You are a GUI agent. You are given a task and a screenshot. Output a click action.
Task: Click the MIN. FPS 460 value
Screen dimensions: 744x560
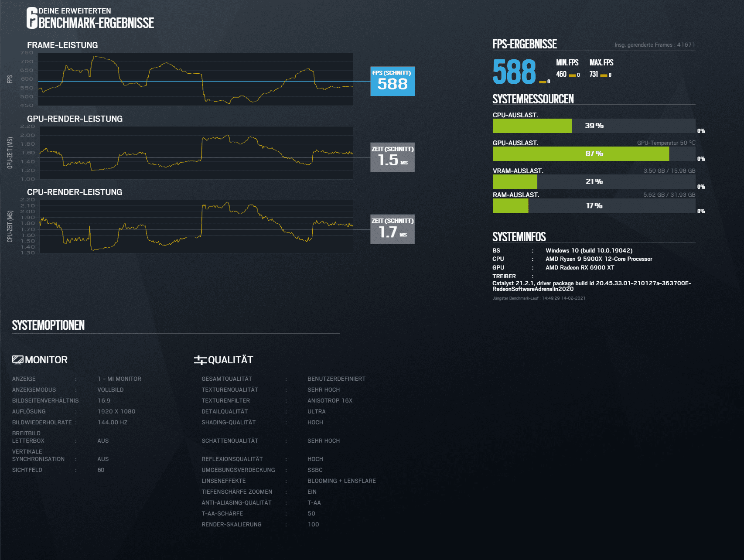(x=561, y=74)
